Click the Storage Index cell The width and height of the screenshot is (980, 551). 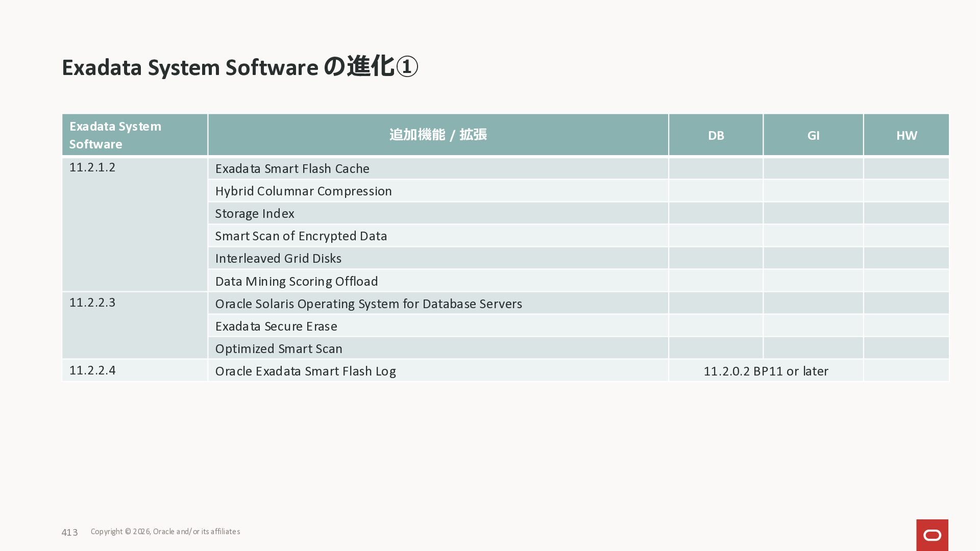coord(255,214)
